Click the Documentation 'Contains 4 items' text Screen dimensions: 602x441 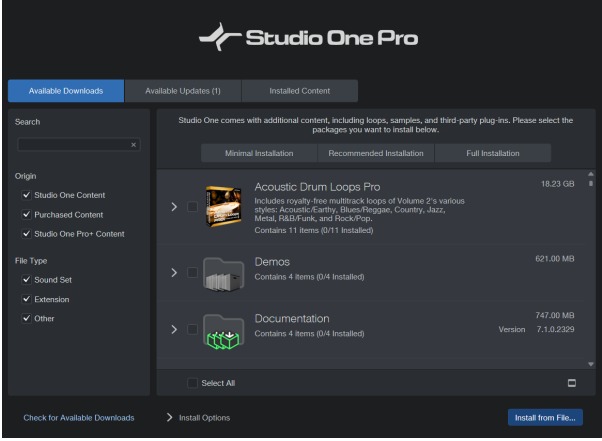click(309, 334)
